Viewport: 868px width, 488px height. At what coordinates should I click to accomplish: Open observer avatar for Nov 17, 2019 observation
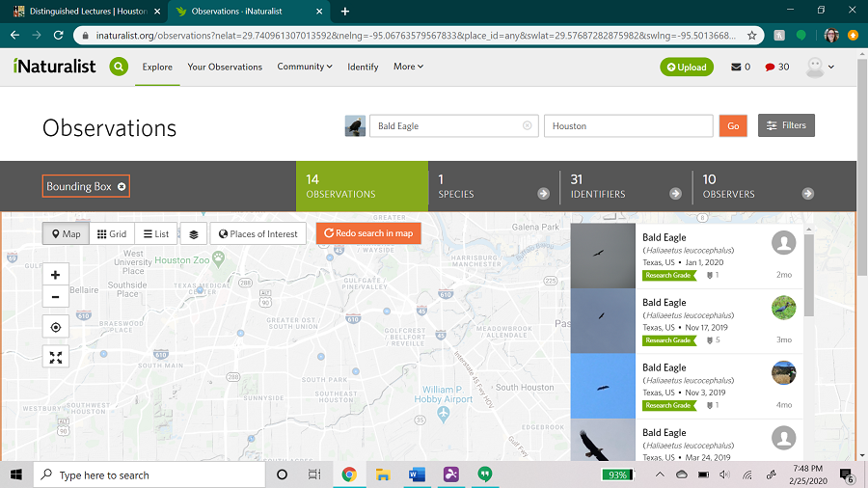click(783, 308)
